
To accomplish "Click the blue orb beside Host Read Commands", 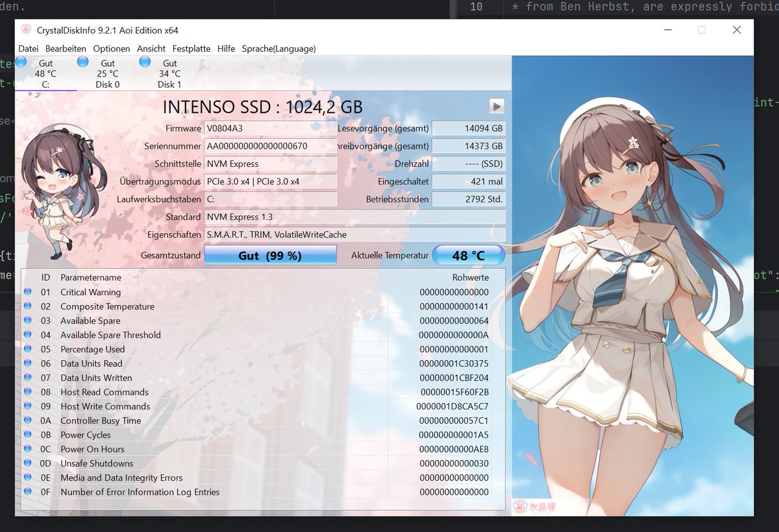I will (x=28, y=392).
